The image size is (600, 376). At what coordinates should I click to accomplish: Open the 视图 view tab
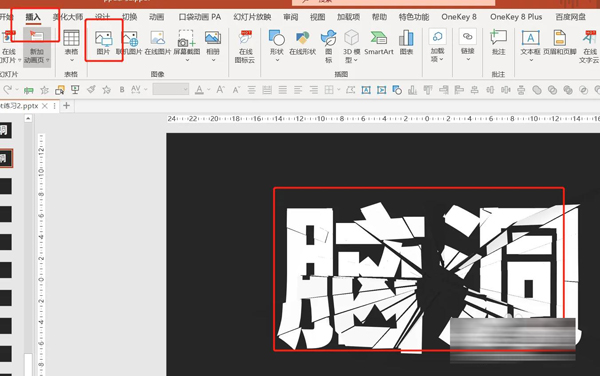317,17
